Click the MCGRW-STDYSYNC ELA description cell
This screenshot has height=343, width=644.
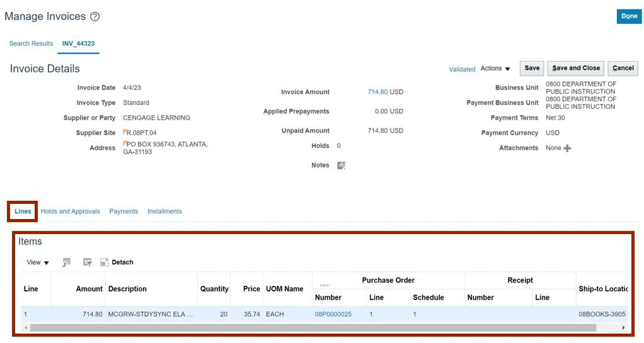151,314
